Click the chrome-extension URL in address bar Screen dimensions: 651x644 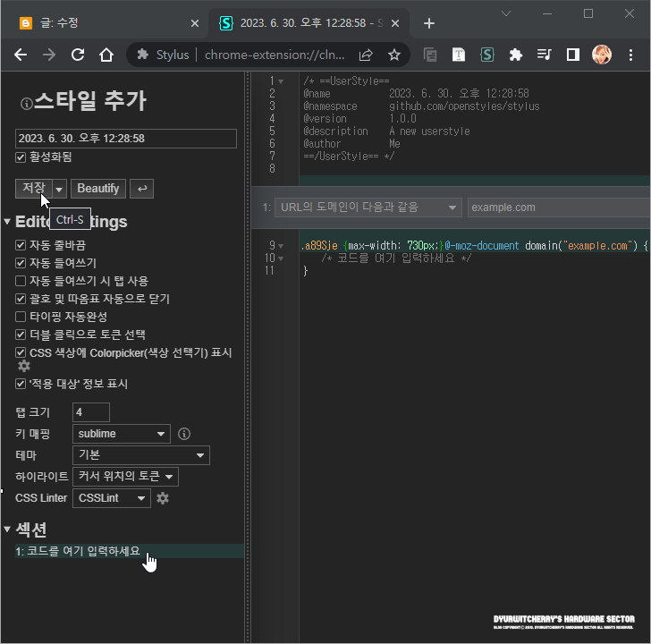click(275, 55)
